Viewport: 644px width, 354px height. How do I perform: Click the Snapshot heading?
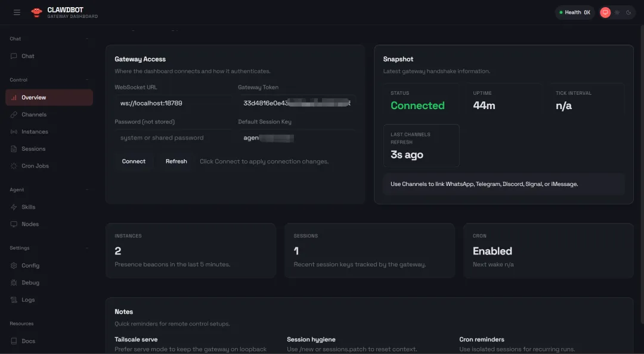pos(398,59)
